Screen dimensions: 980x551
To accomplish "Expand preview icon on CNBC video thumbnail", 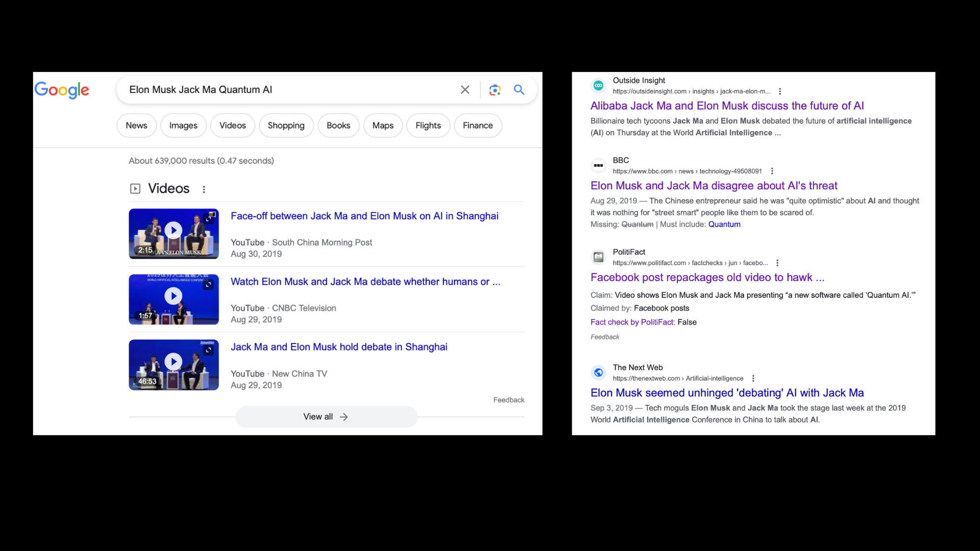I will [x=209, y=284].
